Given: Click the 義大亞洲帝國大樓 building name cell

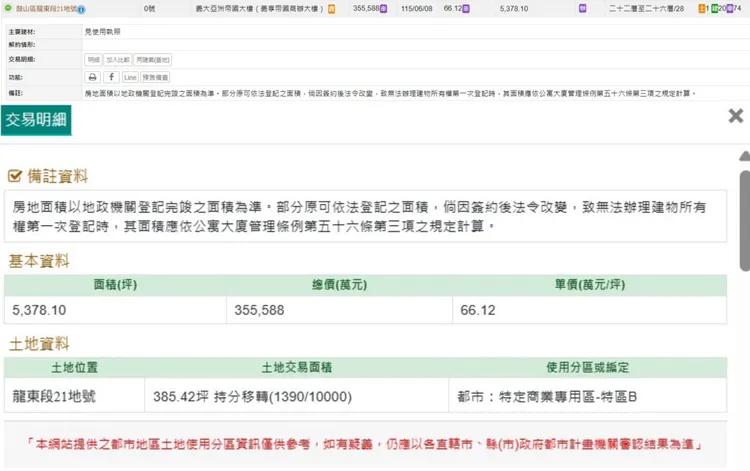Looking at the screenshot, I should click(259, 9).
